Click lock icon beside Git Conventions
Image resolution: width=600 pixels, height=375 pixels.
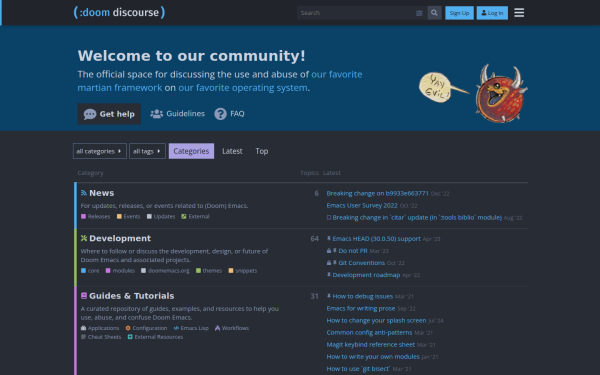click(329, 263)
